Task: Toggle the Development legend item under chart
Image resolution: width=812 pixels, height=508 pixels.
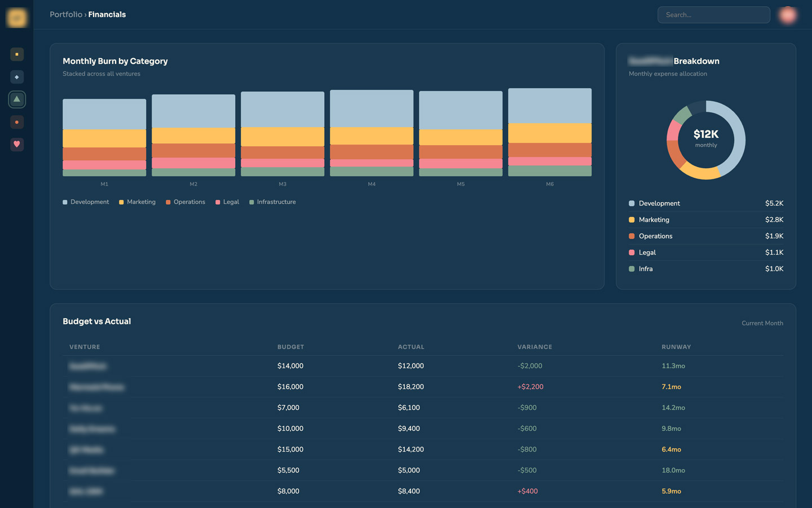Action: 86,202
